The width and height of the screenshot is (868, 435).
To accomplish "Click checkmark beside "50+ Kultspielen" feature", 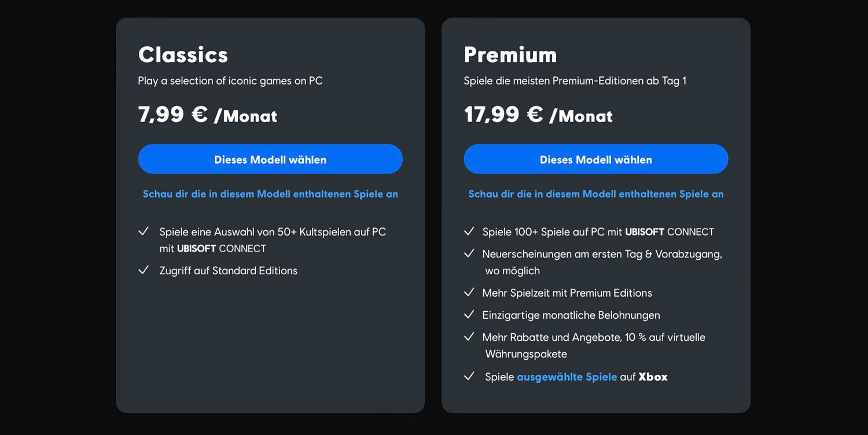I will (144, 232).
